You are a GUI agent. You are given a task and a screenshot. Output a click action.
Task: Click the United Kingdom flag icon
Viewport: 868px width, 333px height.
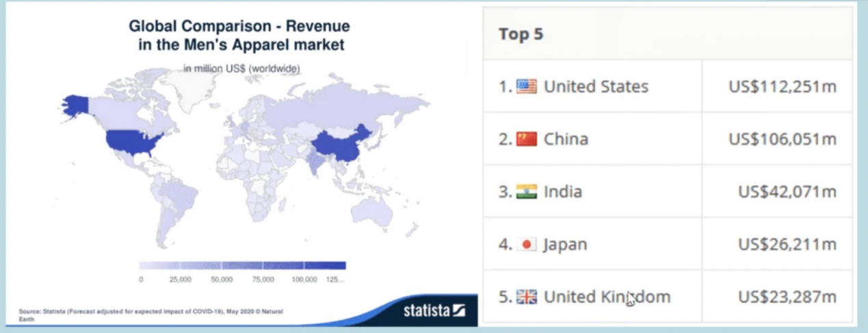pos(526,297)
